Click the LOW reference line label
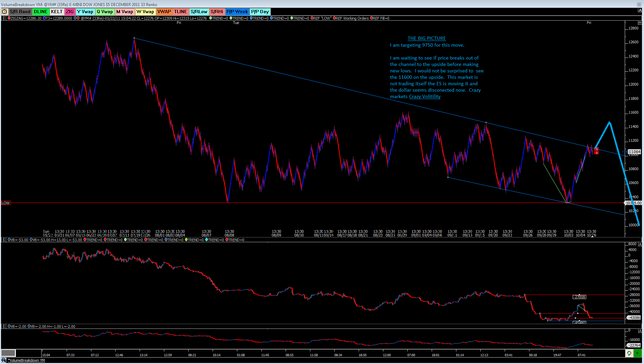Image resolution: width=644 pixels, height=364 pixels. click(6, 203)
